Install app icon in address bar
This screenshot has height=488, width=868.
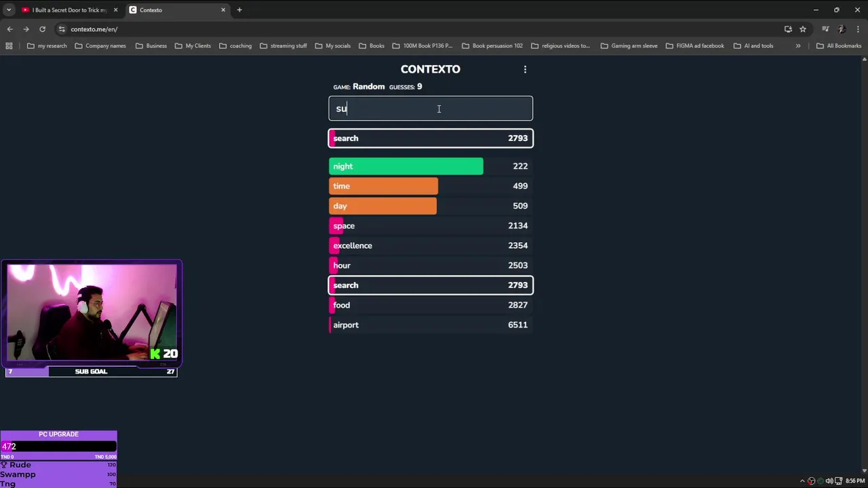tap(788, 29)
